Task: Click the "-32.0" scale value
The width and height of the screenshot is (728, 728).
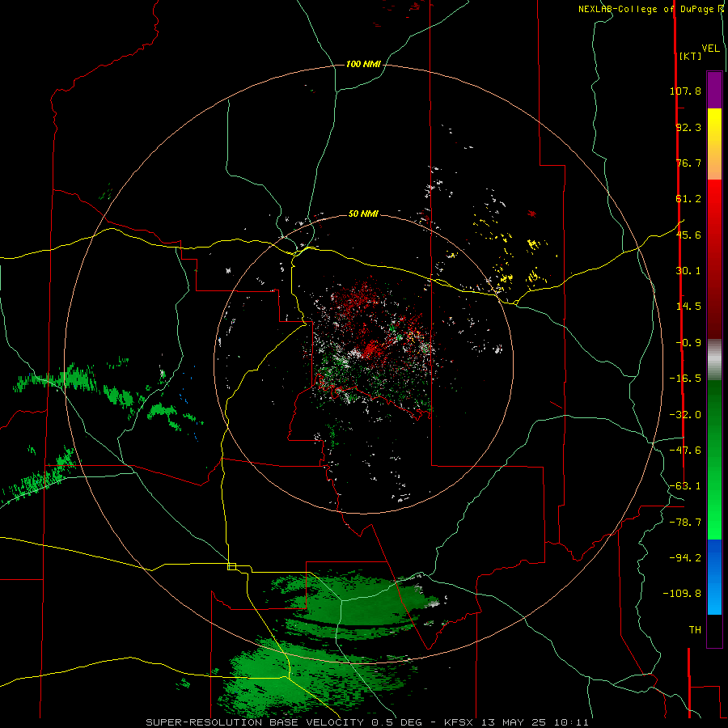Action: 685,415
